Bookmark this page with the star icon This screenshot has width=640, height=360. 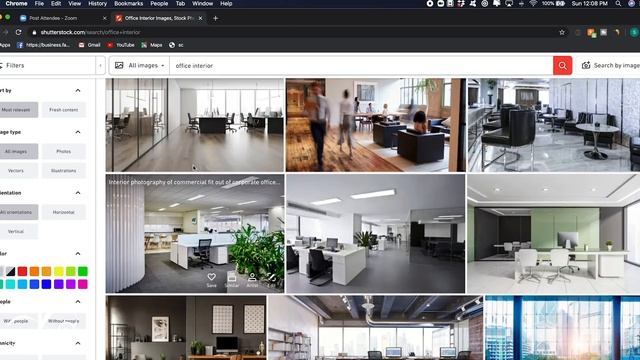pyautogui.click(x=562, y=32)
